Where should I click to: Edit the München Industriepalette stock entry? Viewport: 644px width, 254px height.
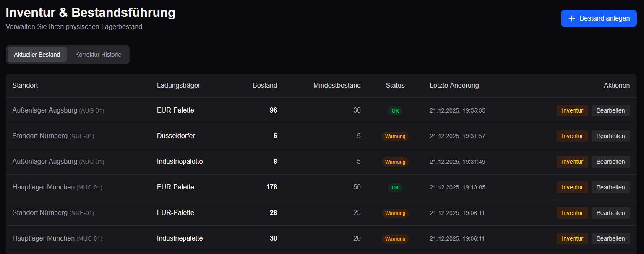pyautogui.click(x=610, y=238)
